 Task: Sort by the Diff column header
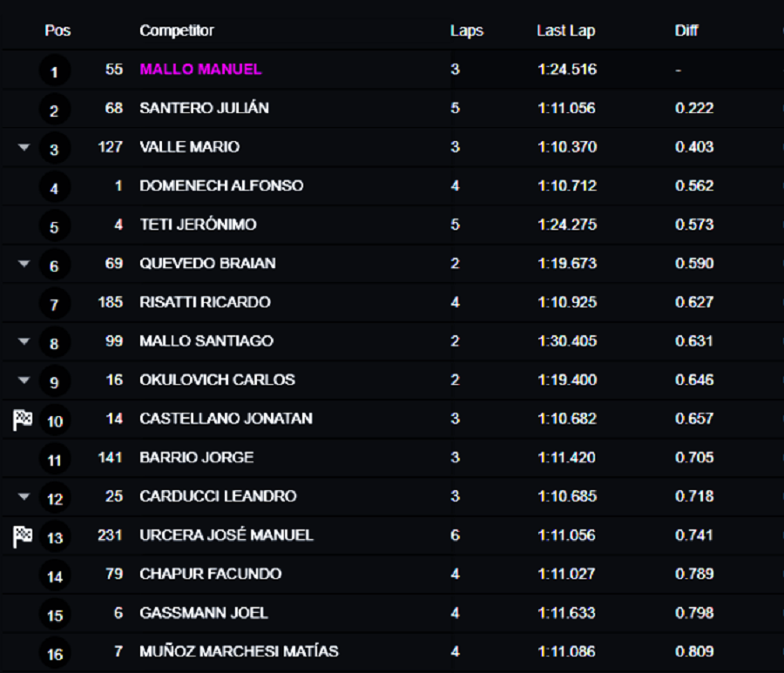(x=686, y=30)
